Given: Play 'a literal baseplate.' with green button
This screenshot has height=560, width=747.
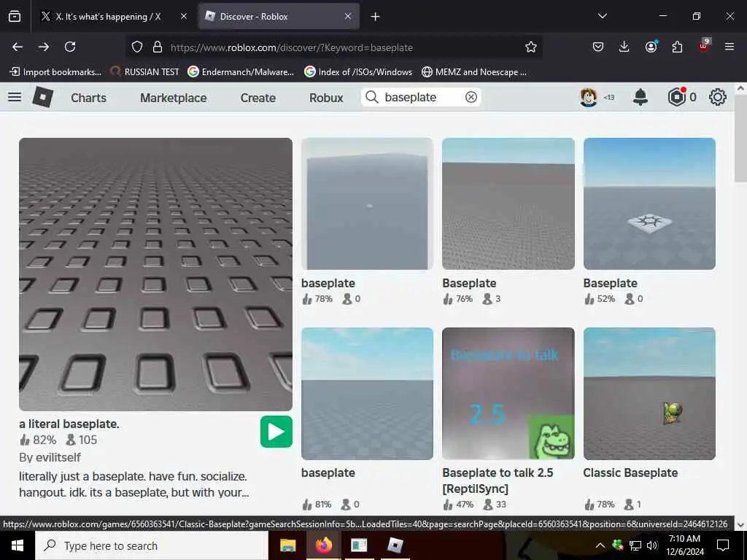Looking at the screenshot, I should tap(276, 432).
